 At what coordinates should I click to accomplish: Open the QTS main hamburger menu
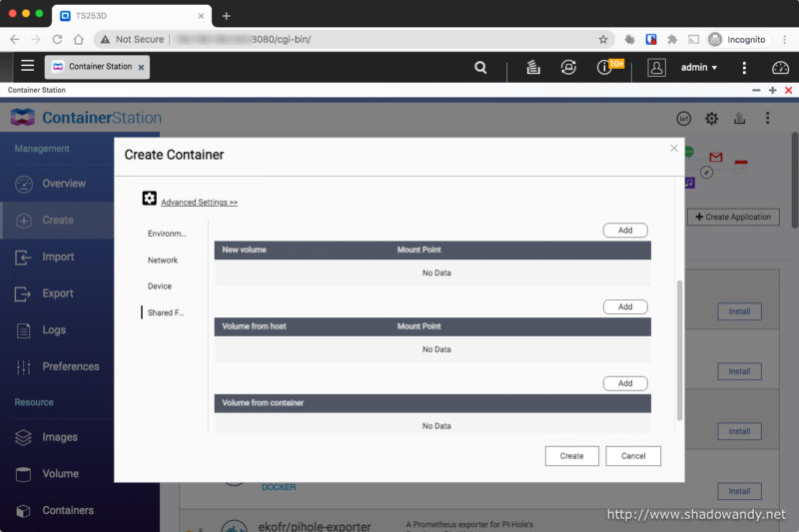(27, 66)
